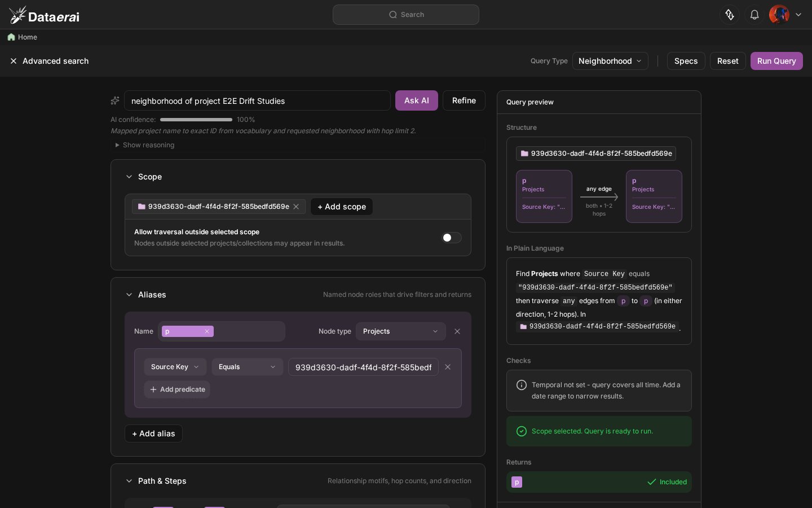Edit the predicate value field
The width and height of the screenshot is (812, 508).
click(363, 367)
